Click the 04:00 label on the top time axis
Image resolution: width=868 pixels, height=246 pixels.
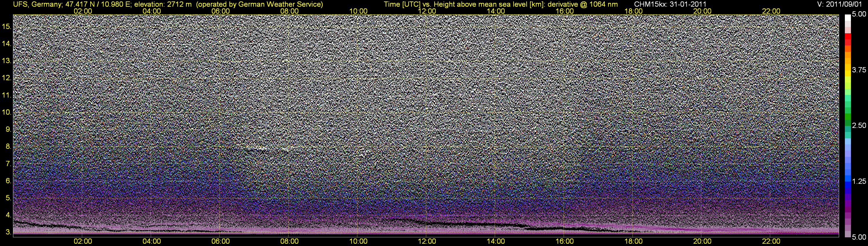[x=152, y=11]
